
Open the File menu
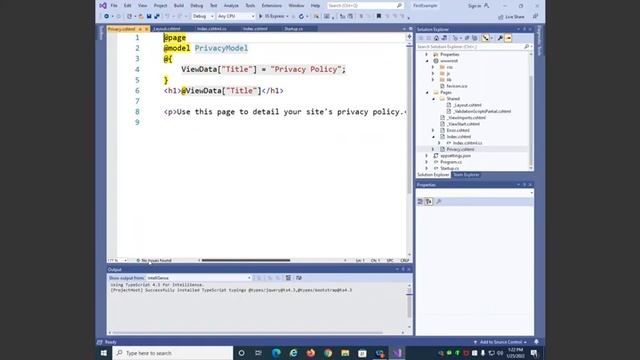point(114,6)
